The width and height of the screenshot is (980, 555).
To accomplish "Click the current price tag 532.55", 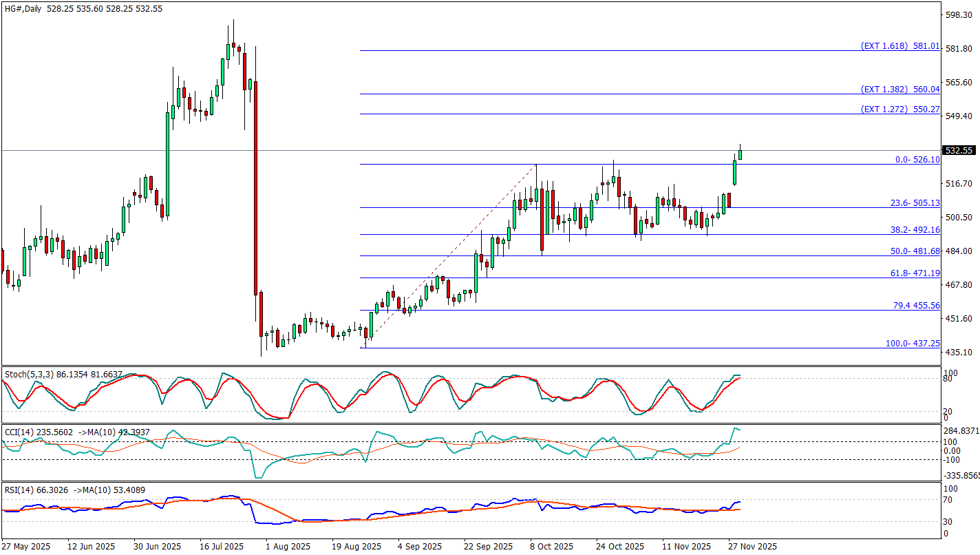I will tap(959, 151).
